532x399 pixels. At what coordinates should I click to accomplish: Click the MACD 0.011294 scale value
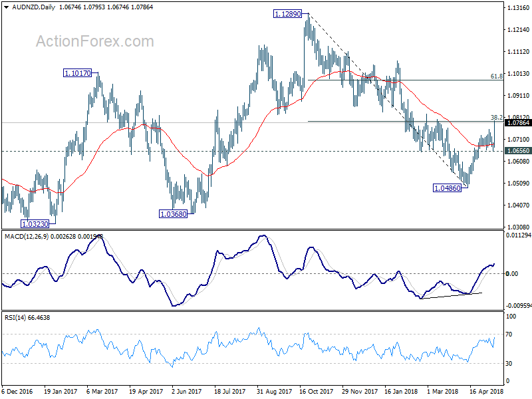[518, 235]
